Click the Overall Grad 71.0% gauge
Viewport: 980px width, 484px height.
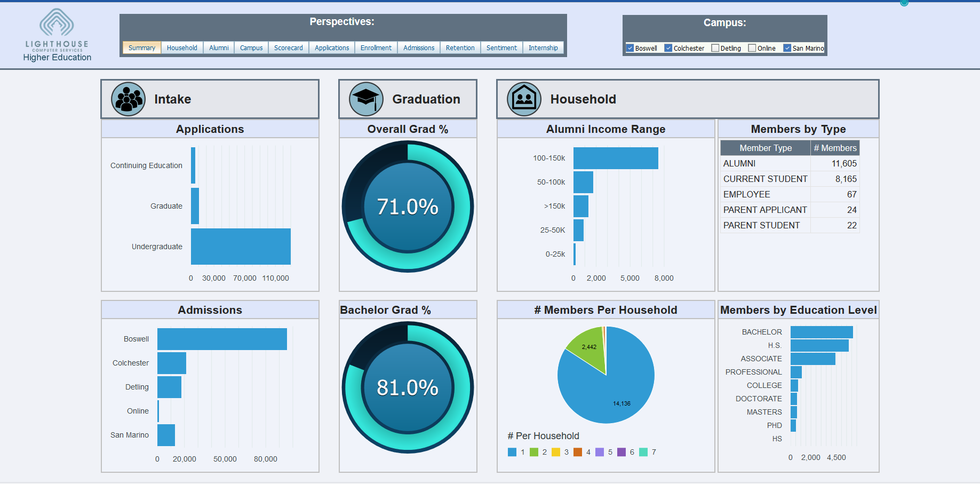[x=408, y=207]
